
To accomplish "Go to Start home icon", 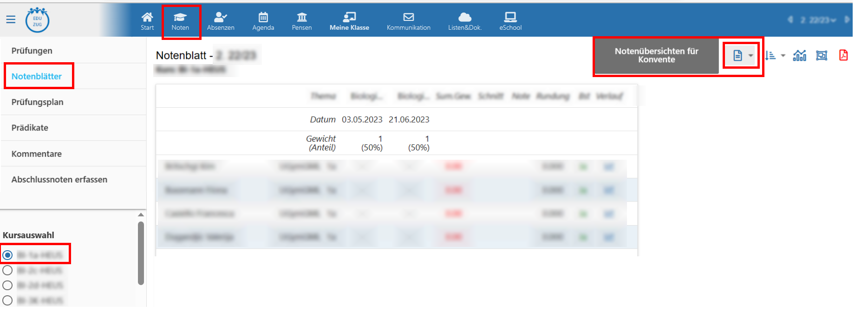I will pyautogui.click(x=147, y=21).
